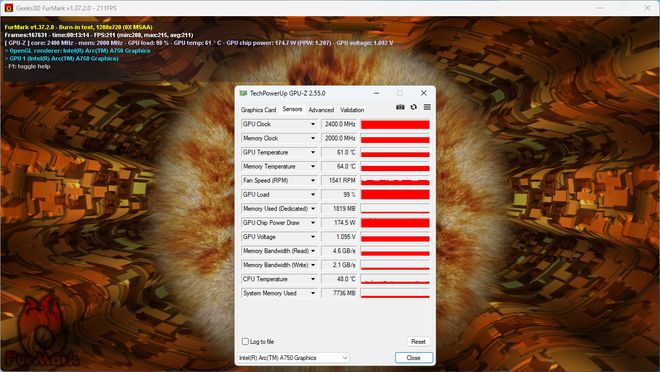Screen dimensions: 660x372
Task: Enable the Log to file checkbox
Action: pos(245,341)
